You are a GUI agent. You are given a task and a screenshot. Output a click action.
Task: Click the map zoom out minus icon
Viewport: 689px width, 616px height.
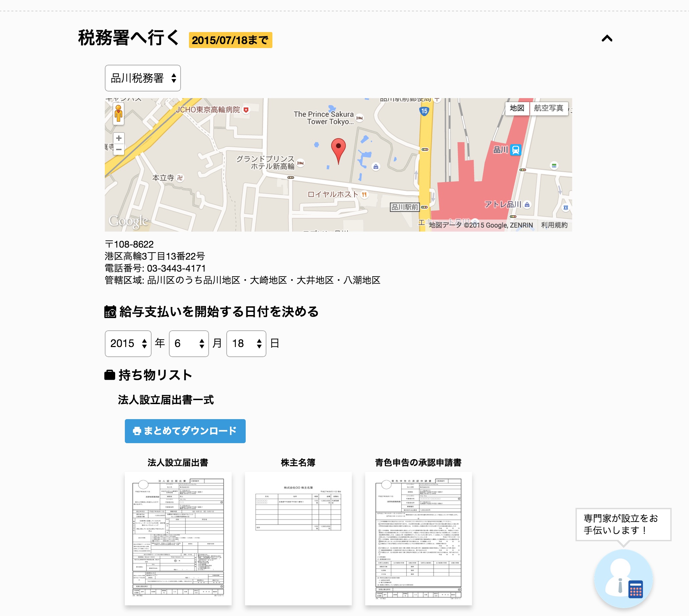[119, 149]
